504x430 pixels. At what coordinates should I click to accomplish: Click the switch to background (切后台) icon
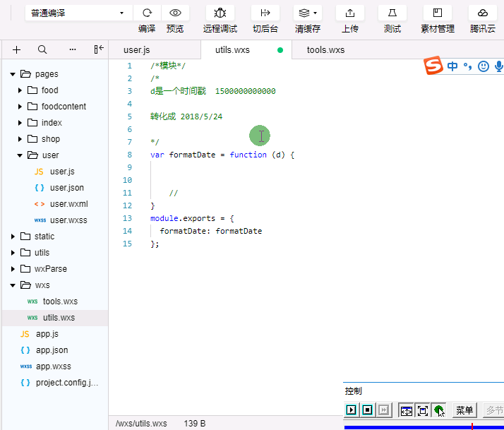click(x=265, y=13)
